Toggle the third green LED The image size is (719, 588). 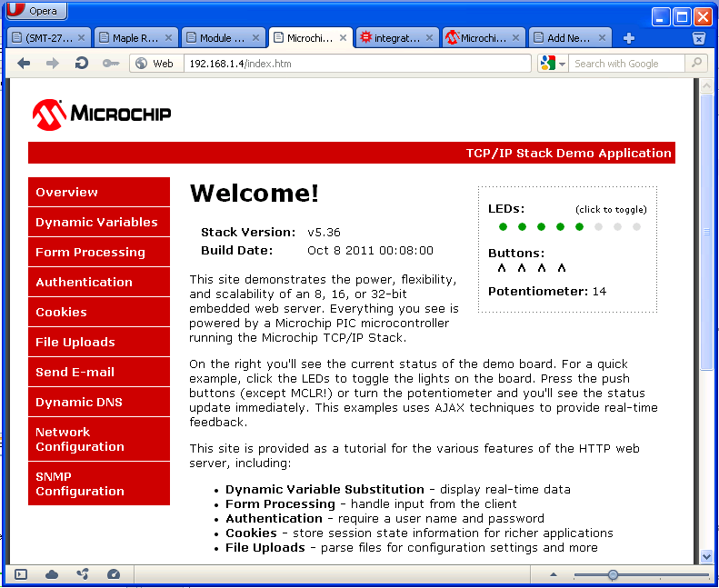541,227
